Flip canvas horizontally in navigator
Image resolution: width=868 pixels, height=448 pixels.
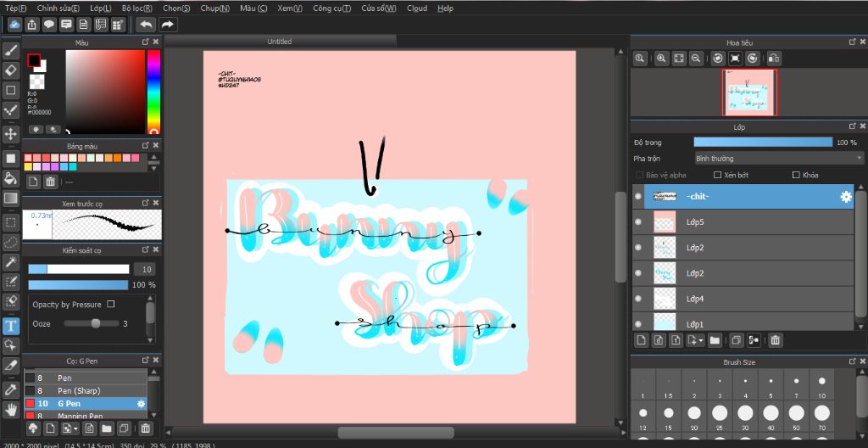774,58
